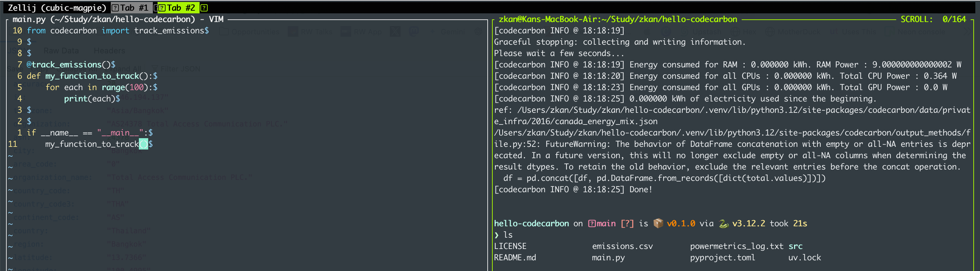Click 'def my_function_to_track():' line
Image resolution: width=980 pixels, height=271 pixels.
tap(92, 76)
